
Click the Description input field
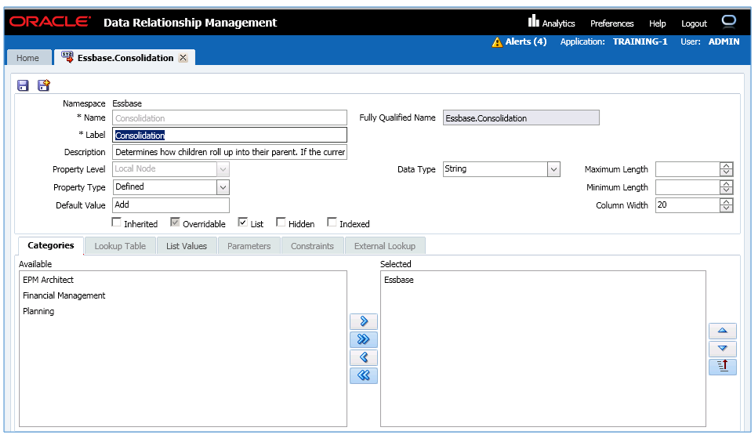(230, 152)
